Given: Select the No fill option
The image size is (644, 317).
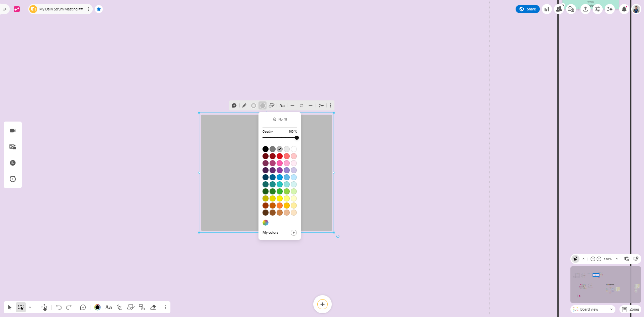Looking at the screenshot, I should coord(280,120).
